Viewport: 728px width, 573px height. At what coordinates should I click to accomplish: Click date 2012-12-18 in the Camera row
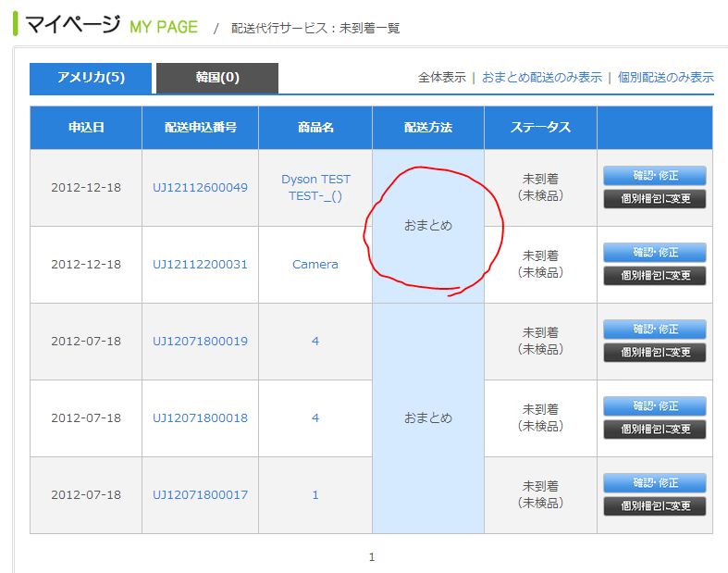(x=86, y=265)
